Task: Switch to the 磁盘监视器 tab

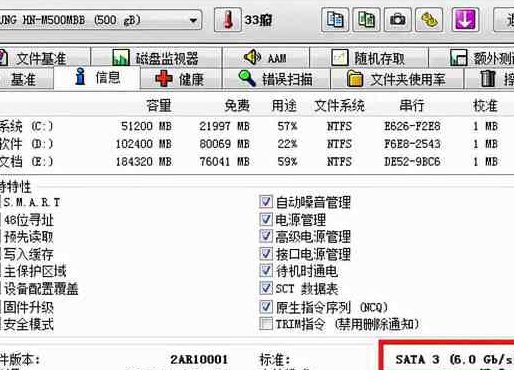Action: [x=156, y=58]
